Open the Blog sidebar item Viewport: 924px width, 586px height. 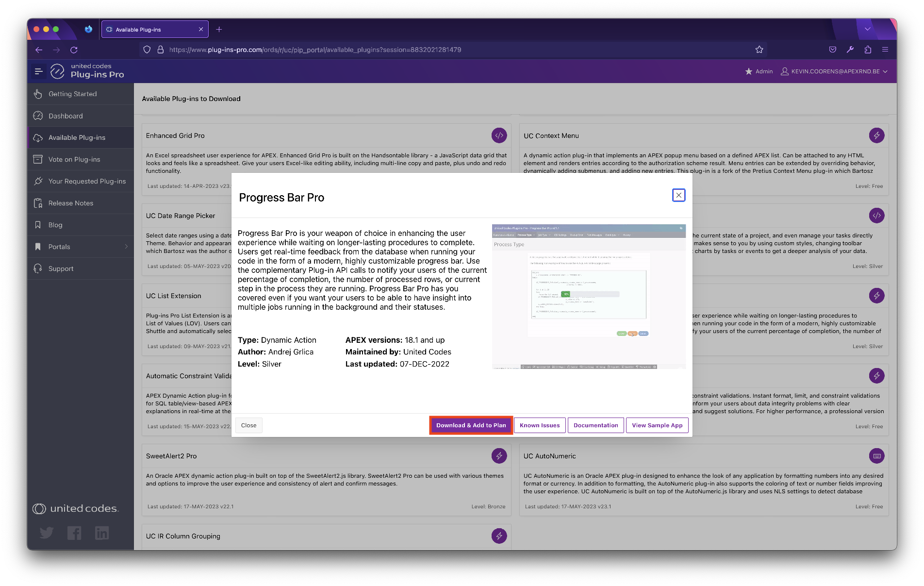point(81,225)
